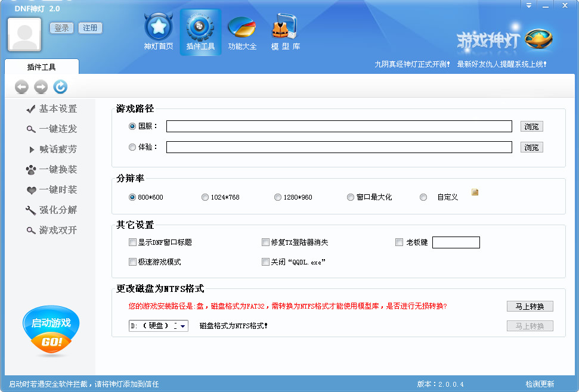Open the title bar dropdown menu arrow
Viewport: 579px width, 392px height.
(529, 5)
